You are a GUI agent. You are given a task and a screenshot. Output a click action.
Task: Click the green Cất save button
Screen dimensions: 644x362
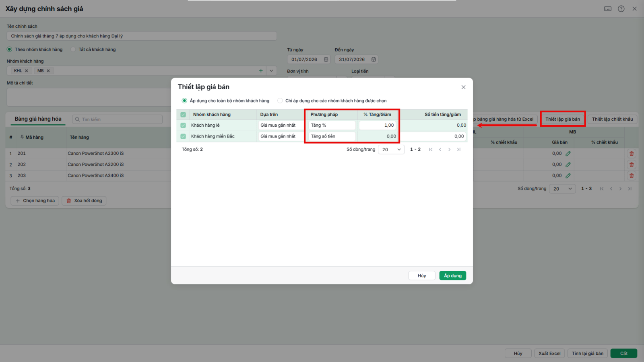(624, 354)
